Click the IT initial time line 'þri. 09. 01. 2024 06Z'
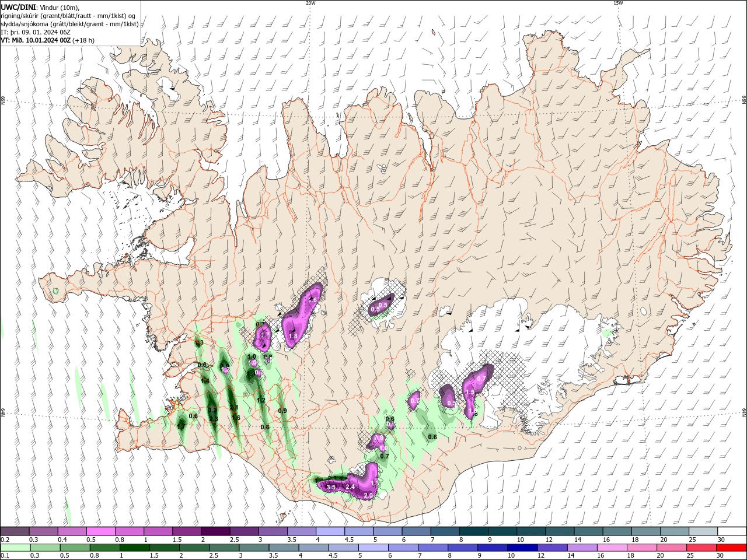 40,32
